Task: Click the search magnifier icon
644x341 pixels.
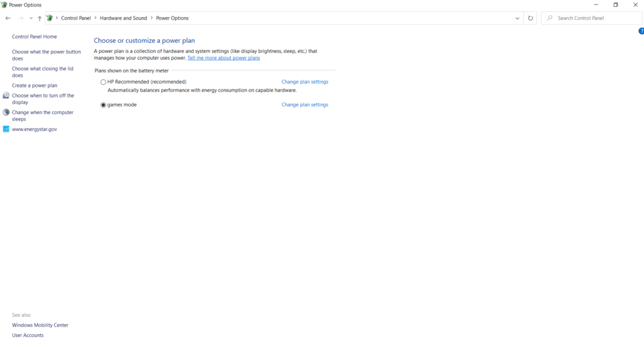Action: [550, 18]
